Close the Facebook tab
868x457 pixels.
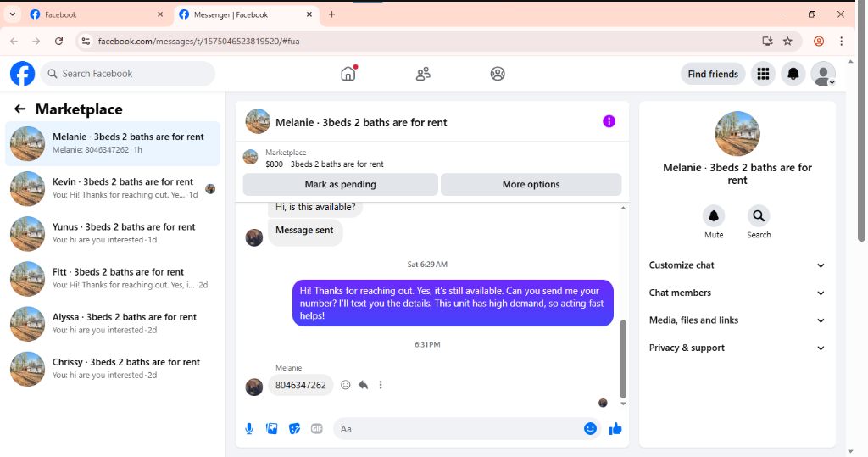[160, 14]
